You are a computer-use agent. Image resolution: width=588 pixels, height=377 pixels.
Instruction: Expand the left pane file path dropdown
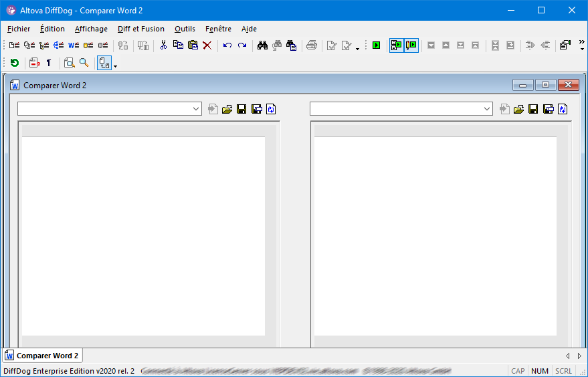tap(196, 109)
